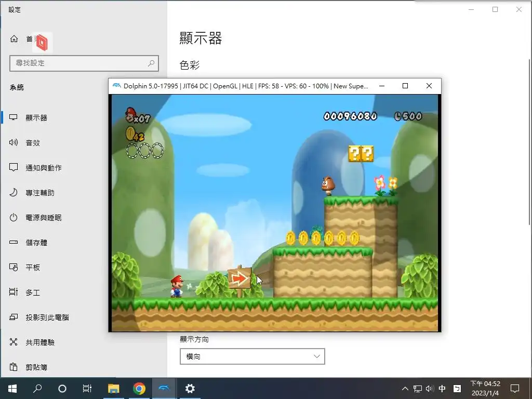The width and height of the screenshot is (532, 399).
Task: Click the display monitor icon in sidebar
Action: 13,117
